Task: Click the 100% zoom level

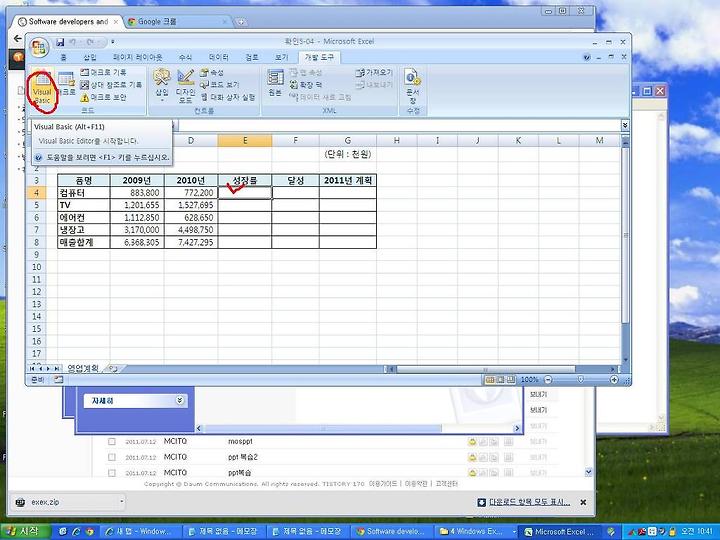Action: 529,380
